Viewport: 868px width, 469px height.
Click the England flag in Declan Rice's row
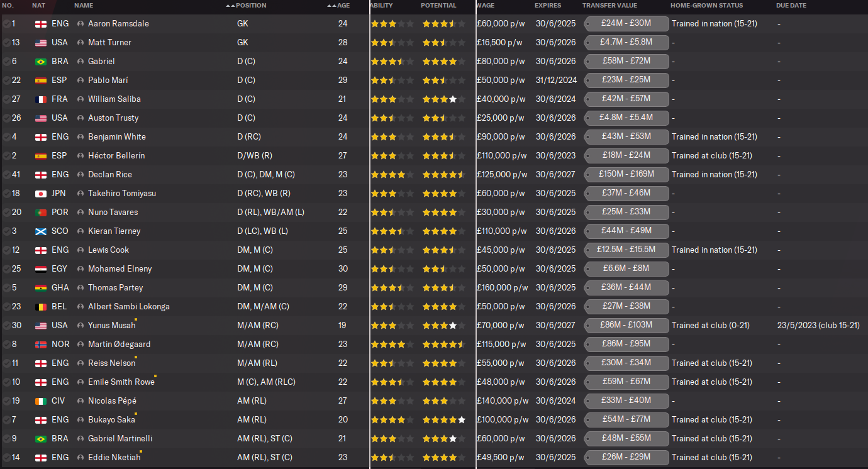[41, 175]
